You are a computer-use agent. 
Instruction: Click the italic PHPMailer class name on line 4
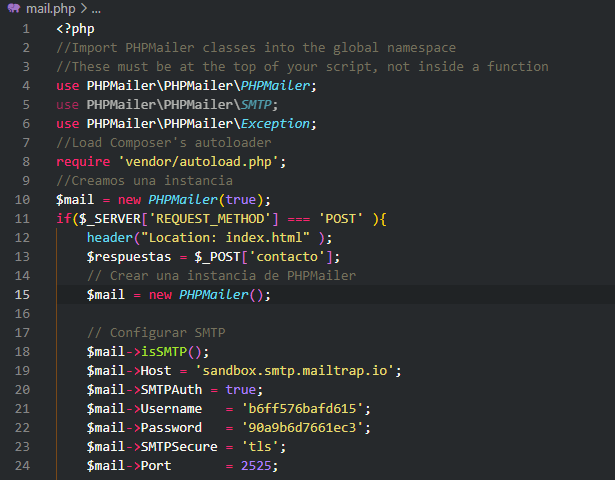(x=275, y=86)
